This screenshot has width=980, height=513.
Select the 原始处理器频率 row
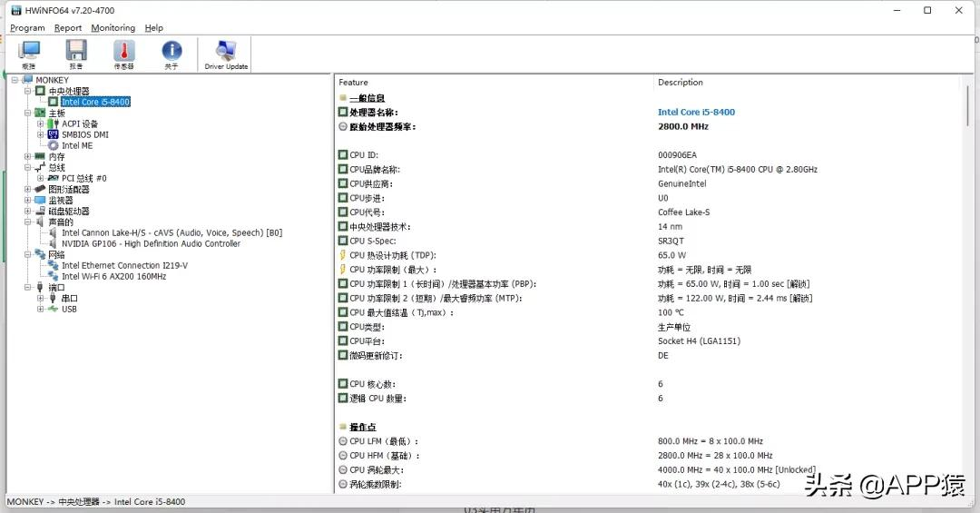[x=648, y=126]
